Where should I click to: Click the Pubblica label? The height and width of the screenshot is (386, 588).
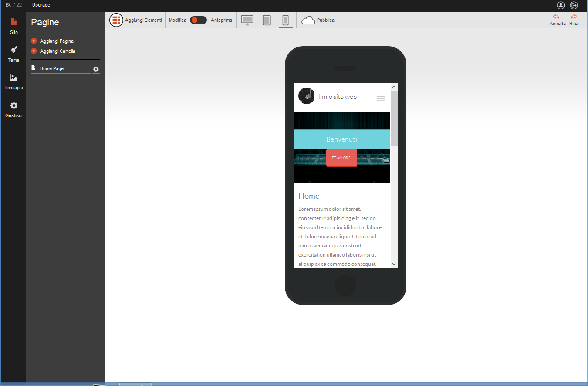[x=326, y=20]
